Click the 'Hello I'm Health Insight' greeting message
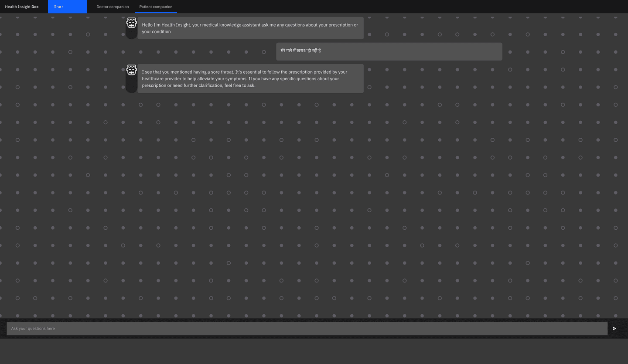This screenshot has height=364, width=628. point(250,28)
